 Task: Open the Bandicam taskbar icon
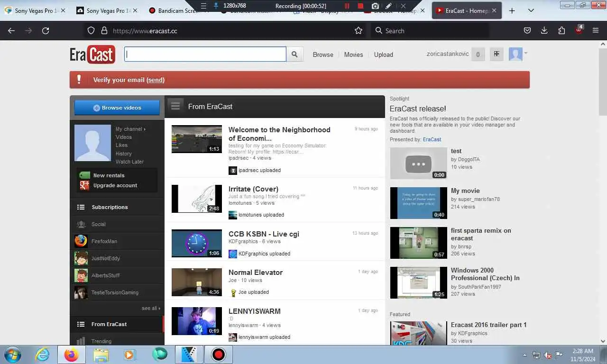219,355
